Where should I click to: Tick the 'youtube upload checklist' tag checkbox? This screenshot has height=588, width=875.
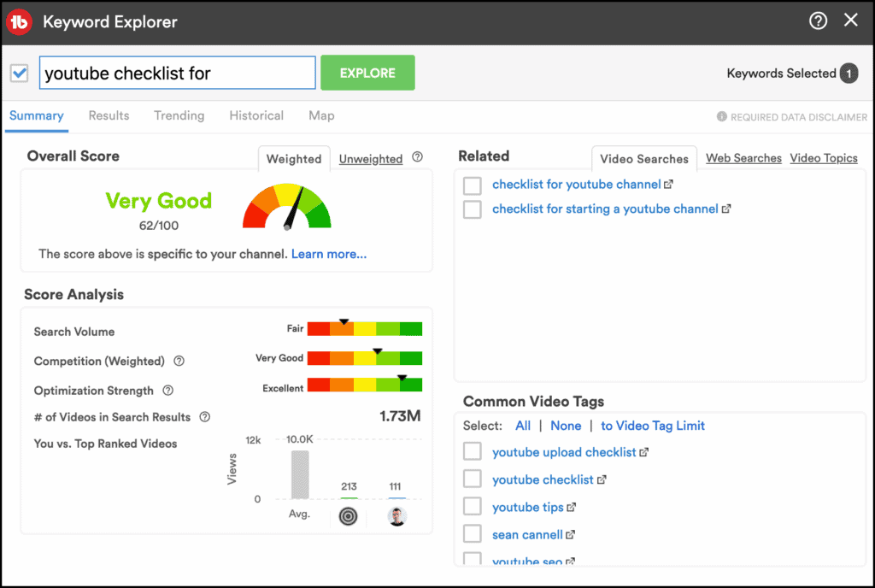coord(473,452)
